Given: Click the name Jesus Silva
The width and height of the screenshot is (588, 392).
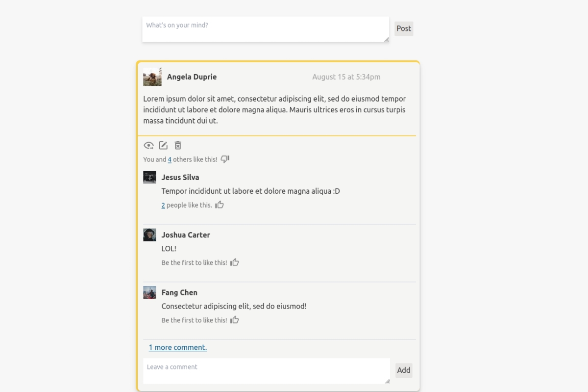Looking at the screenshot, I should (180, 178).
